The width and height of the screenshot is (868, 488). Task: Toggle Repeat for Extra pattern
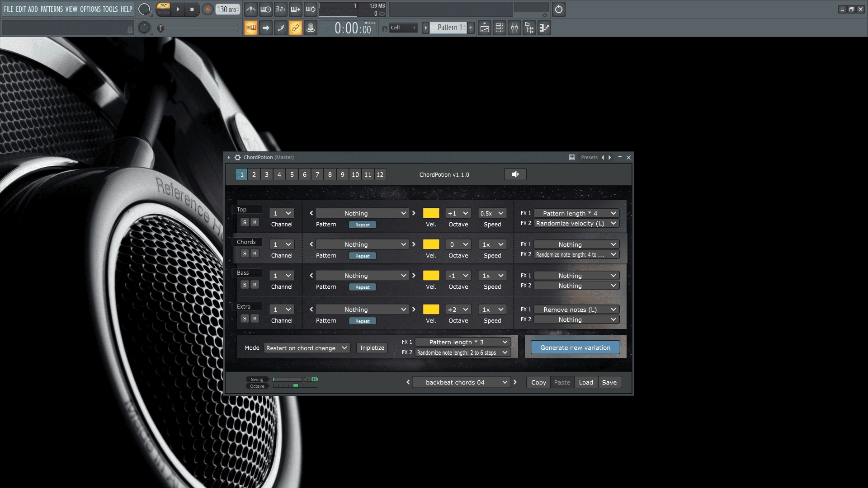pyautogui.click(x=363, y=321)
